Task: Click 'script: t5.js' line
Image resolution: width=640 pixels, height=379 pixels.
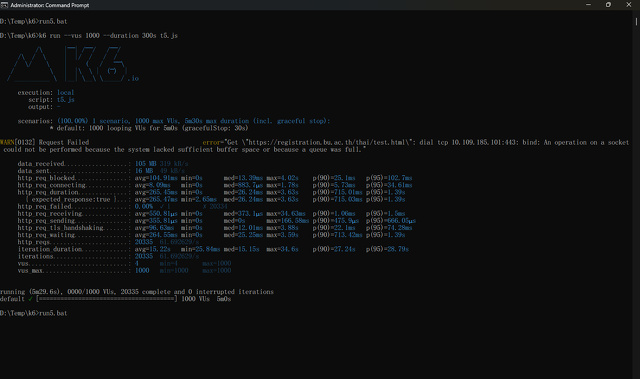Action: point(51,100)
